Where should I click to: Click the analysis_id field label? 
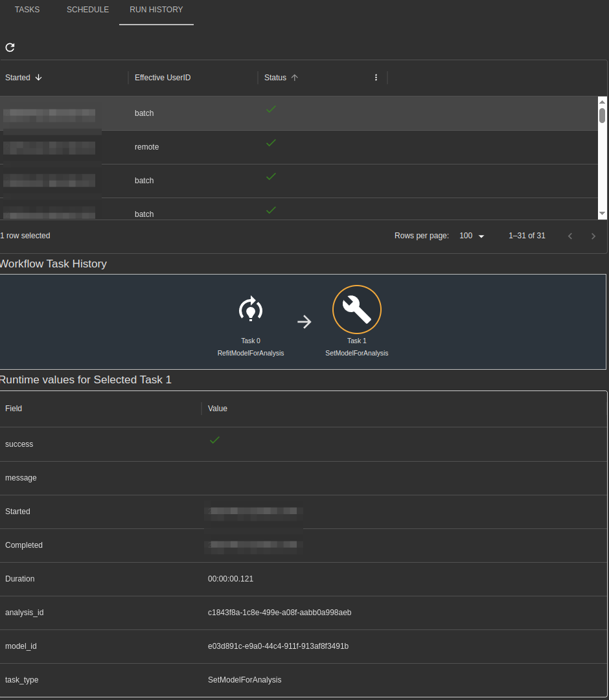[25, 613]
